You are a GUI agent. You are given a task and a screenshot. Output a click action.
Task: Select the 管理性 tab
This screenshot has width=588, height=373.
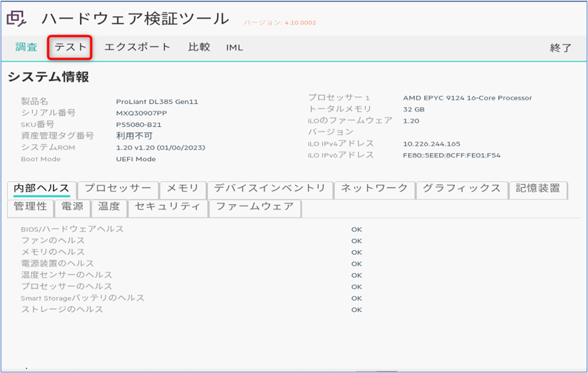pyautogui.click(x=30, y=207)
